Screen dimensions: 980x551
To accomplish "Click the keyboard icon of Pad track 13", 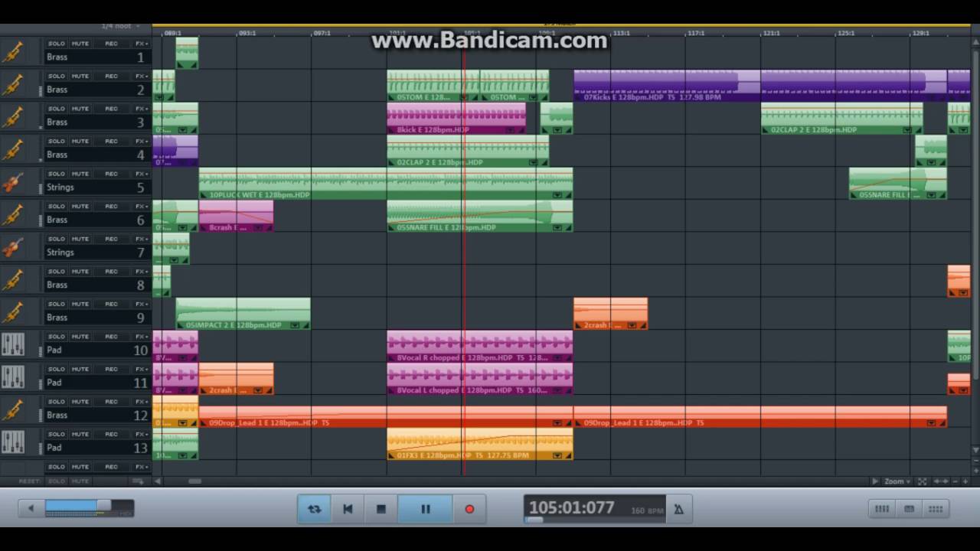I will click(x=13, y=442).
